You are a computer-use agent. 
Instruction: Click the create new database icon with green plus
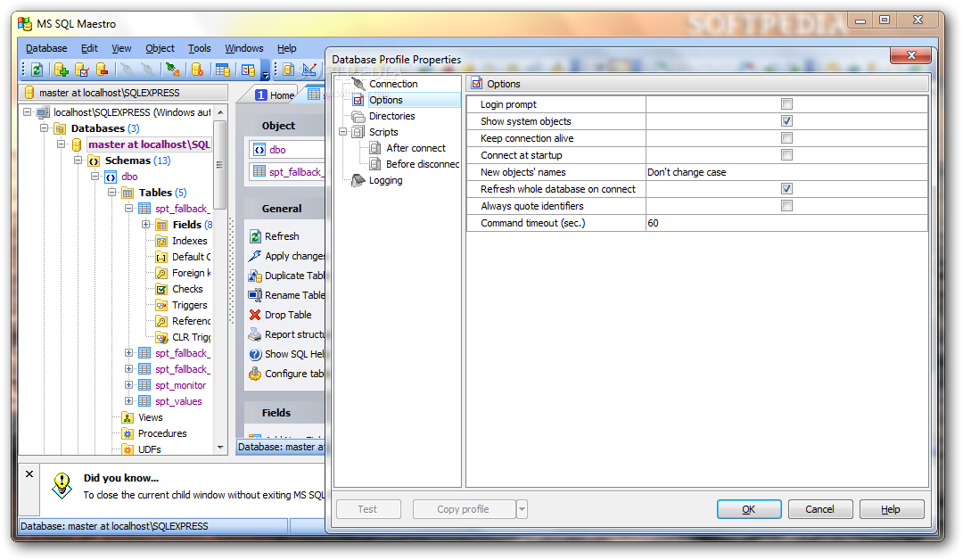(61, 70)
